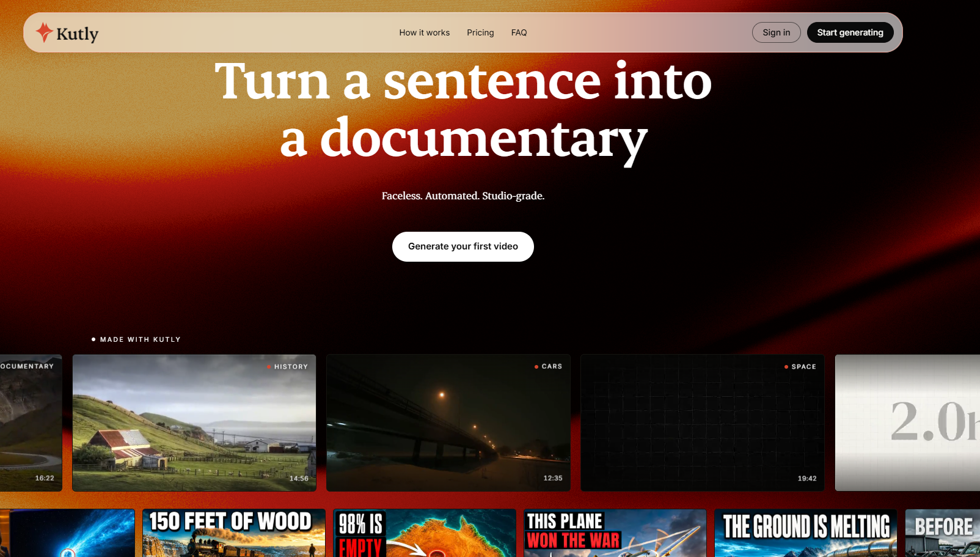The width and height of the screenshot is (980, 557).
Task: Open THE GROUND IS MELTING thumbnail
Action: point(806,533)
